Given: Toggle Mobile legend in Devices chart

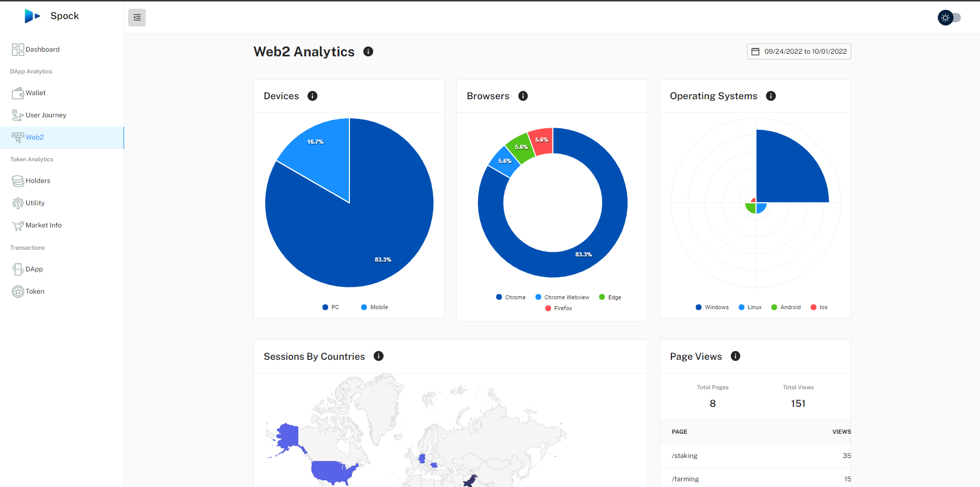Looking at the screenshot, I should (375, 307).
